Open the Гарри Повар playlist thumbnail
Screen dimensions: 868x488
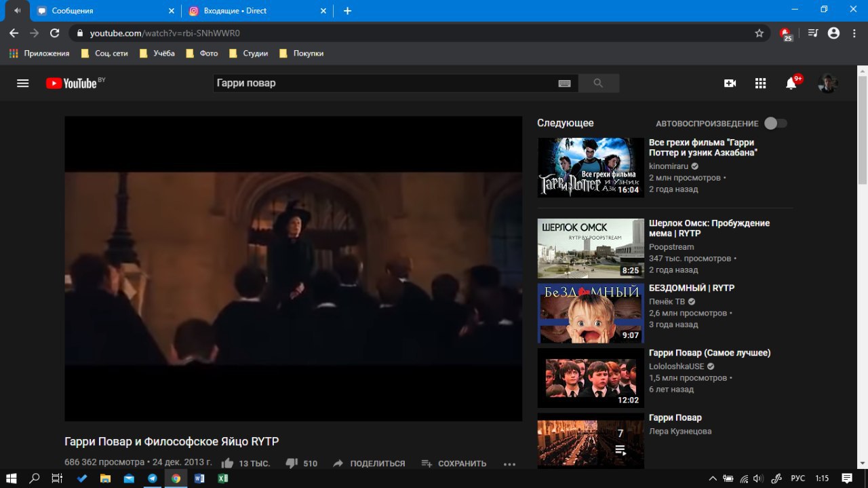tap(591, 440)
